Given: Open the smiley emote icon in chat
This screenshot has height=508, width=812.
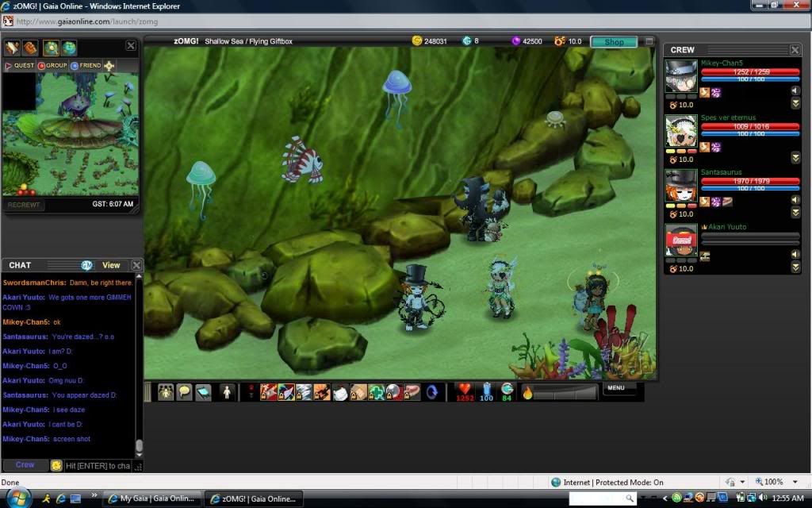Looking at the screenshot, I should click(x=56, y=465).
